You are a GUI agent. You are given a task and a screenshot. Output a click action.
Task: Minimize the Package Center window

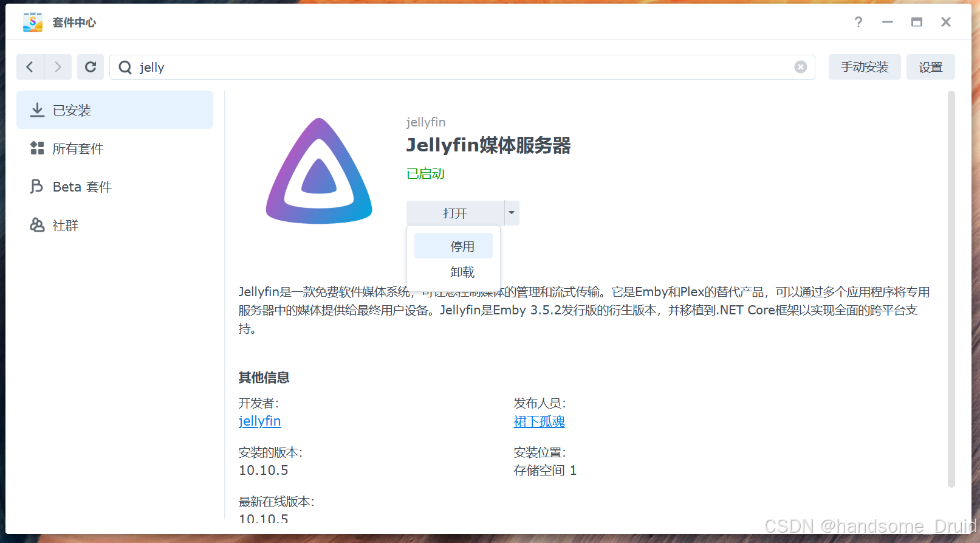888,22
